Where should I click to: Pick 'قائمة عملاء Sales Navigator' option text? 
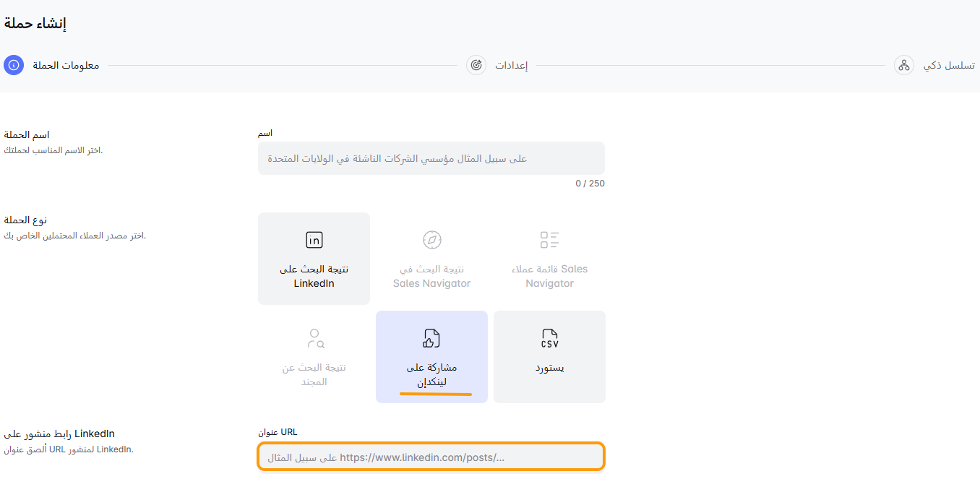[x=549, y=276]
